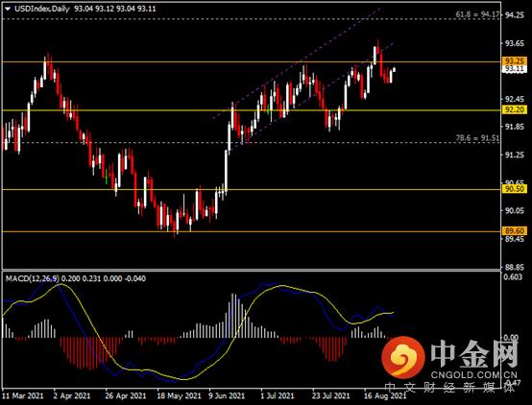Click the orange 89.60 price label
The width and height of the screenshot is (532, 405).
pyautogui.click(x=515, y=231)
